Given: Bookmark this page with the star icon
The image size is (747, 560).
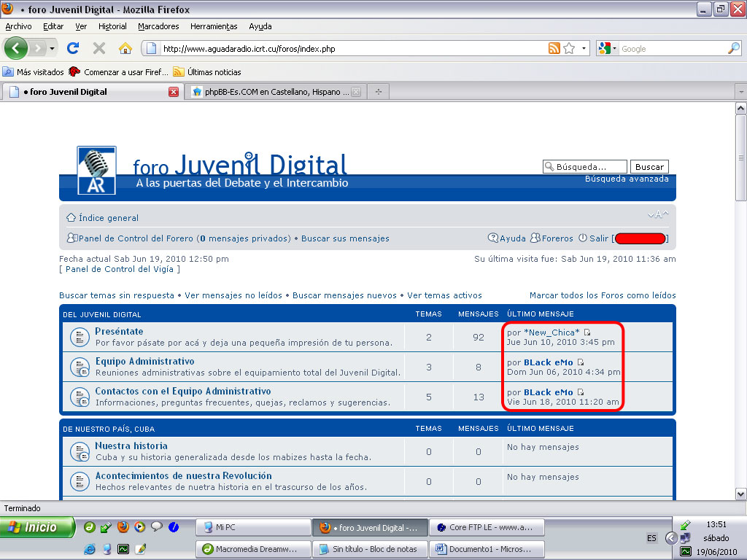Looking at the screenshot, I should [x=570, y=49].
